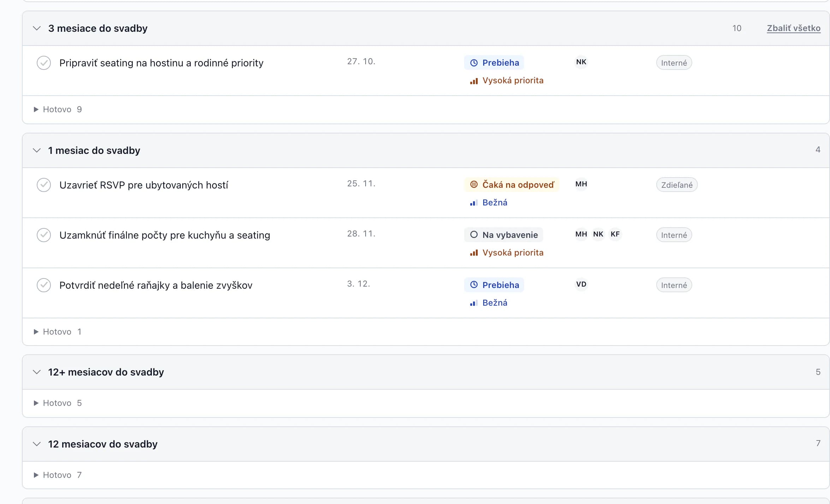Complete the Uzamknúť finálne počty task
The width and height of the screenshot is (830, 504).
tap(44, 235)
